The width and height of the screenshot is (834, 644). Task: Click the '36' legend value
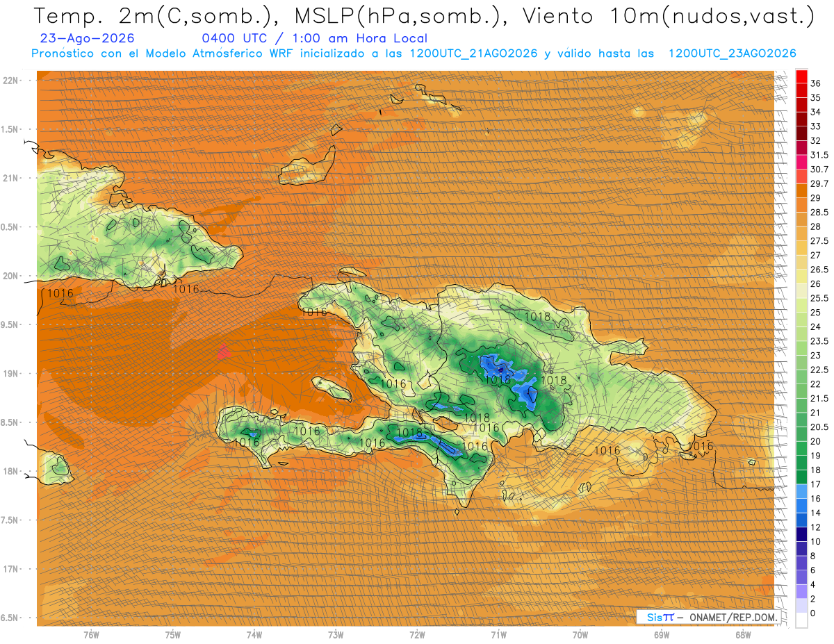click(x=816, y=83)
